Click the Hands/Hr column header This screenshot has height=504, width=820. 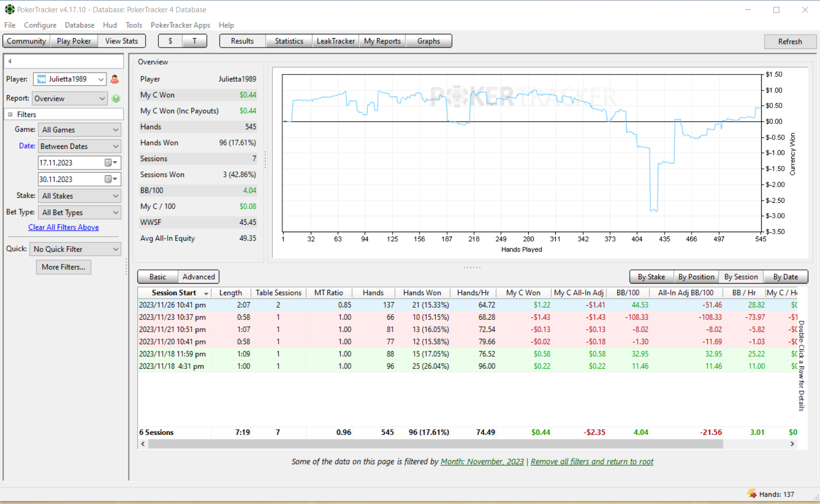pyautogui.click(x=473, y=292)
